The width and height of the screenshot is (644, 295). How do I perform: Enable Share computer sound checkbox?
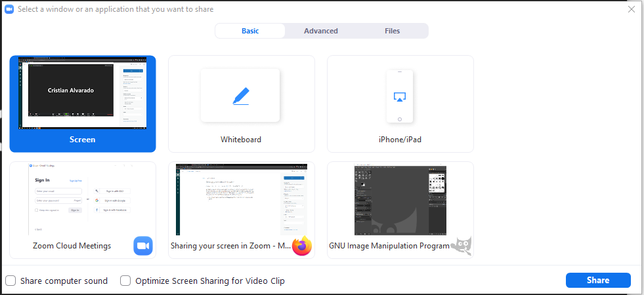click(x=11, y=281)
